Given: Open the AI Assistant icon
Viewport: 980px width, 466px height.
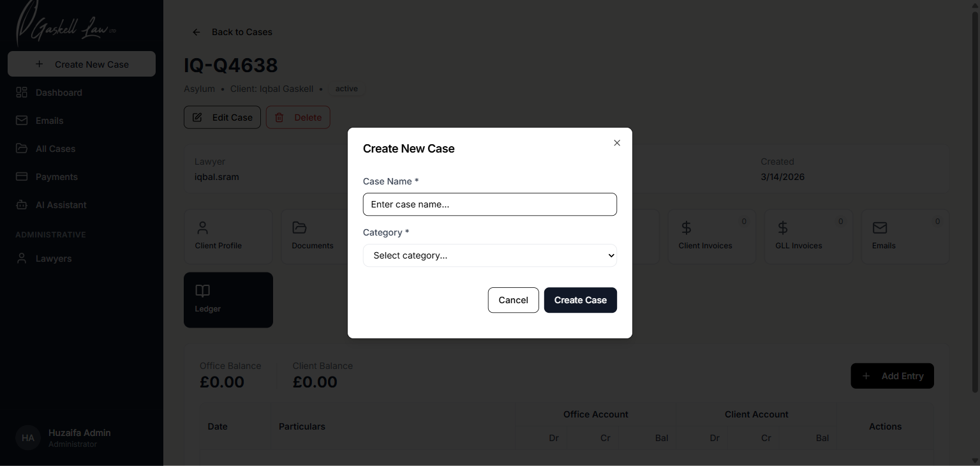Looking at the screenshot, I should [x=22, y=204].
